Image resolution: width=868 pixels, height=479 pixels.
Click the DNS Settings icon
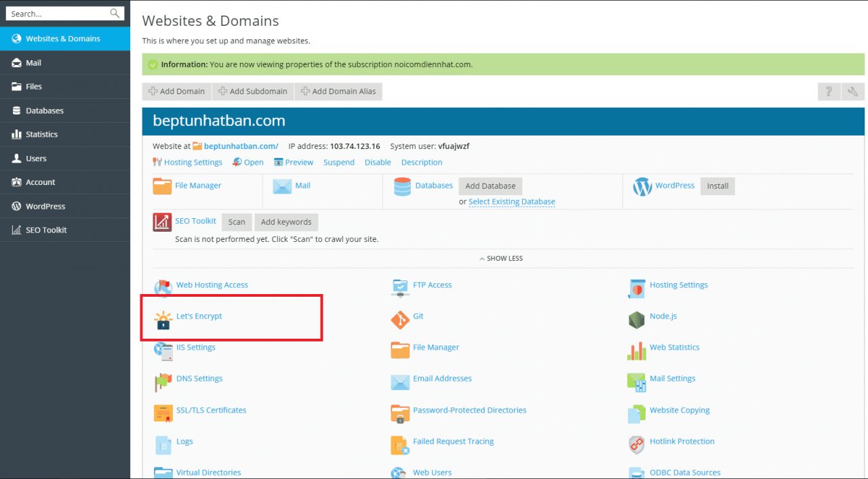pyautogui.click(x=163, y=382)
